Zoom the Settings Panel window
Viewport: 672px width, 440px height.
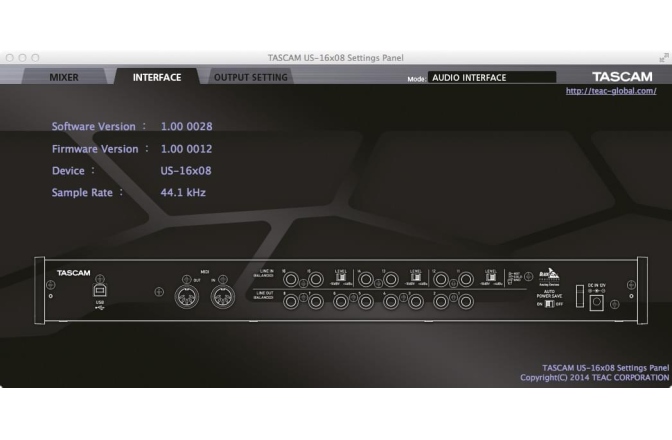[x=36, y=57]
